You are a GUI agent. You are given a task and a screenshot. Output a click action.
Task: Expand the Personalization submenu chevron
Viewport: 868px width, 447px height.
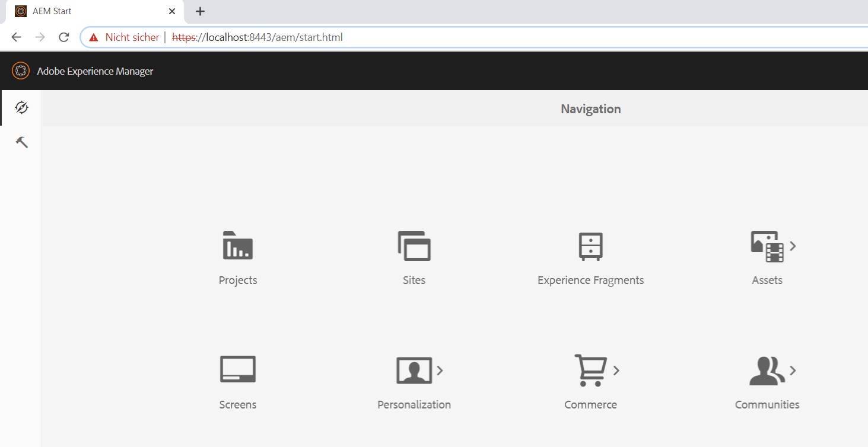(x=440, y=371)
